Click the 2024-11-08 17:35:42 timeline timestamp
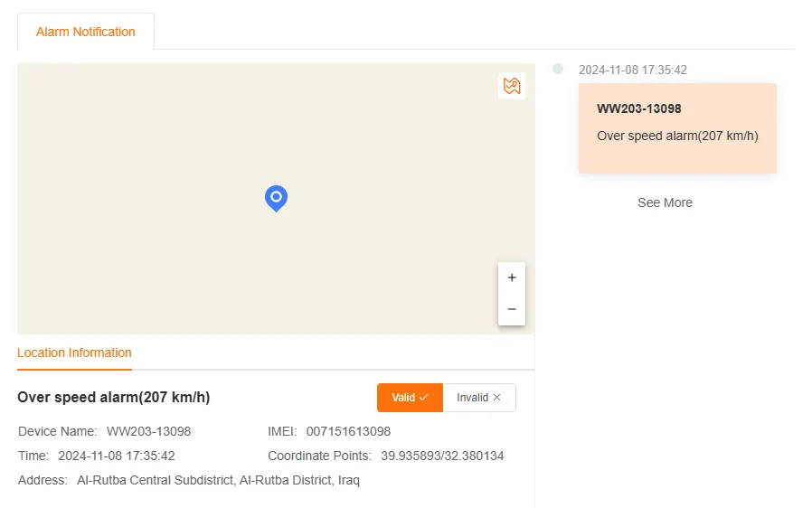Screen dimensions: 812x508 pyautogui.click(x=633, y=70)
